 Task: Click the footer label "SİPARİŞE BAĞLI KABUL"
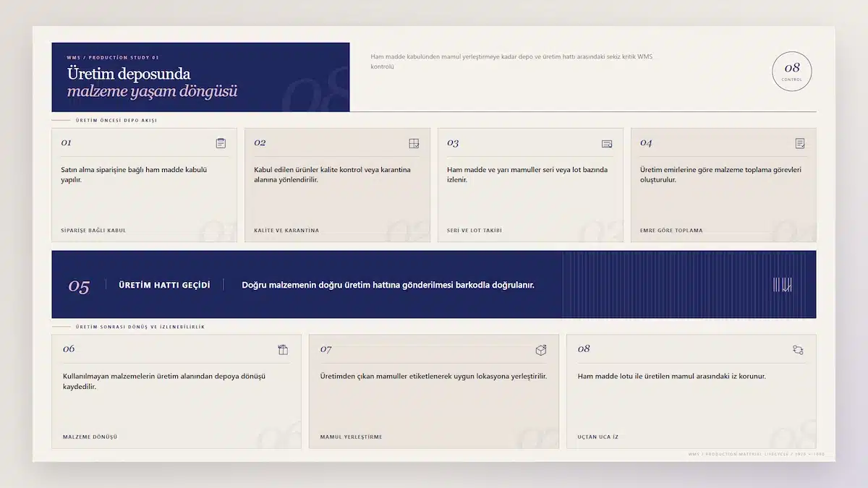[x=93, y=231]
